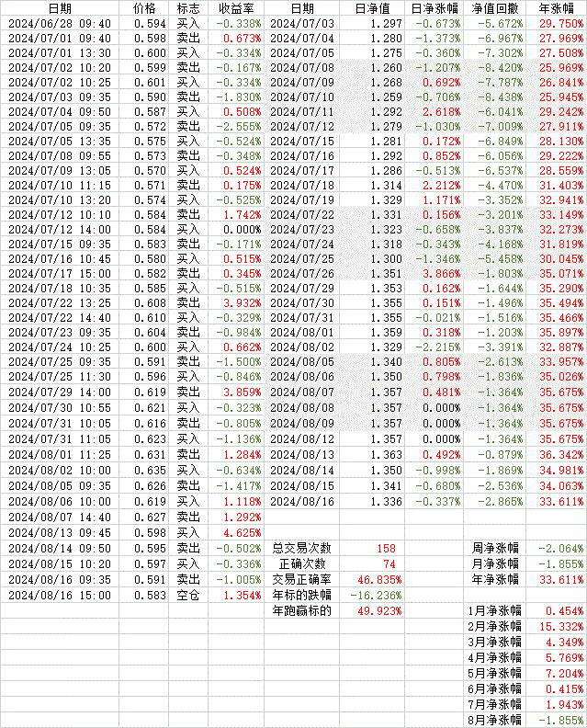Select the 1.742% return cell
587x728 pixels.
[242, 214]
